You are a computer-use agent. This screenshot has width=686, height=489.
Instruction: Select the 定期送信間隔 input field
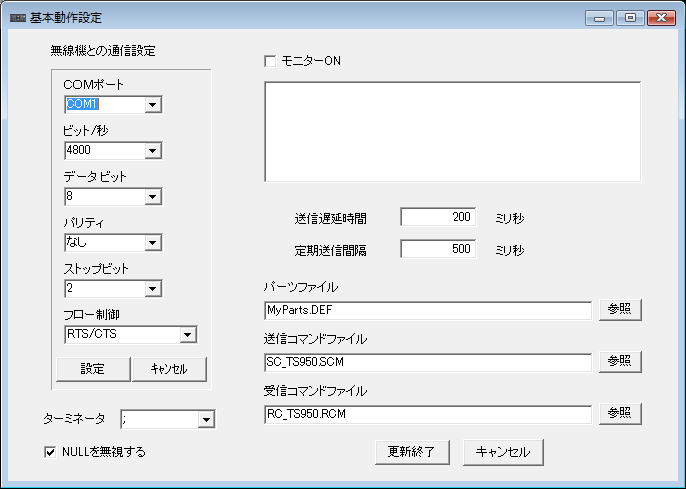click(x=439, y=249)
